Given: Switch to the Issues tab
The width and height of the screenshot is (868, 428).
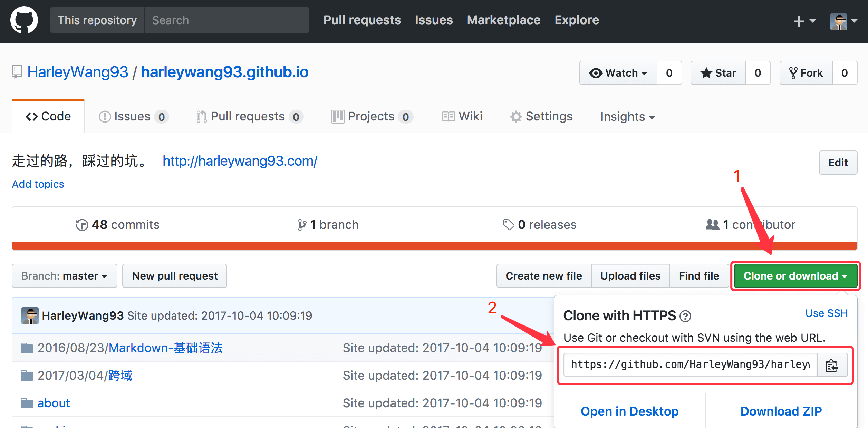Looking at the screenshot, I should coord(134,117).
